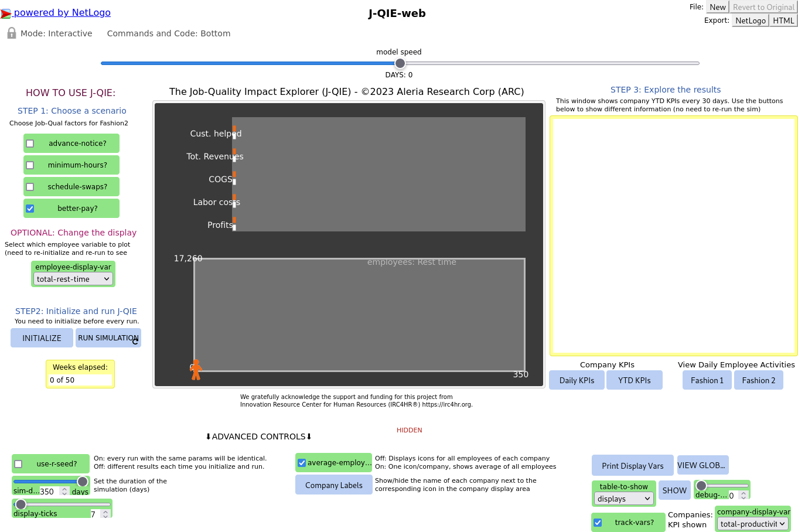Expand the company-display-var dropdown
The image size is (798, 532).
point(753,524)
